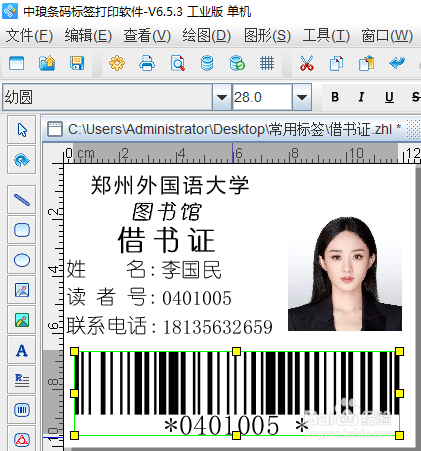
Task: Open file icon in toolbar
Action: tap(47, 63)
